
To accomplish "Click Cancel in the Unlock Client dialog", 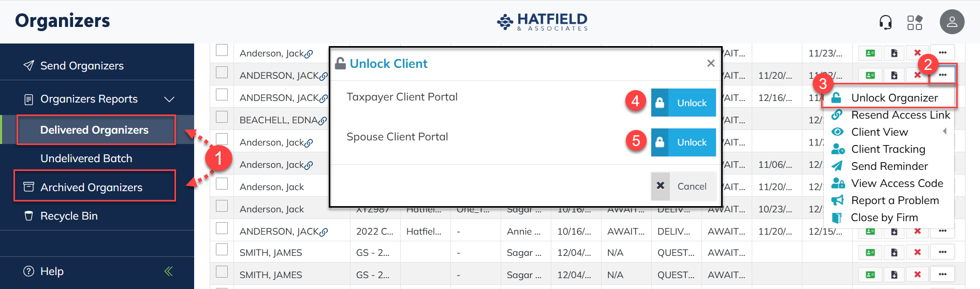I will tap(683, 186).
